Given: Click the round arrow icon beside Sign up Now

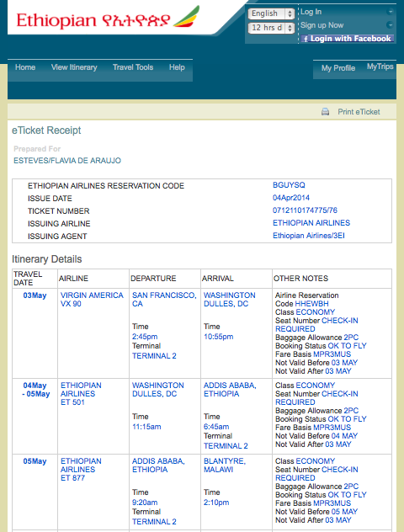Looking at the screenshot, I should [x=390, y=25].
